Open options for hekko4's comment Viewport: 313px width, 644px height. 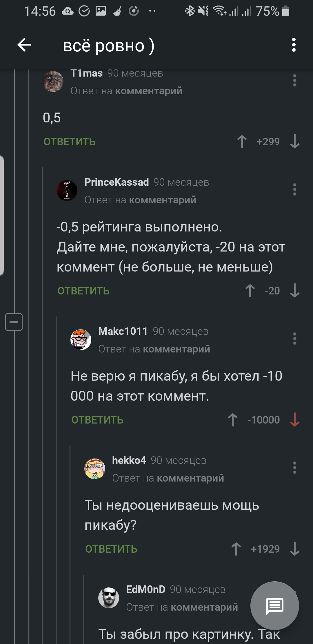click(x=294, y=468)
